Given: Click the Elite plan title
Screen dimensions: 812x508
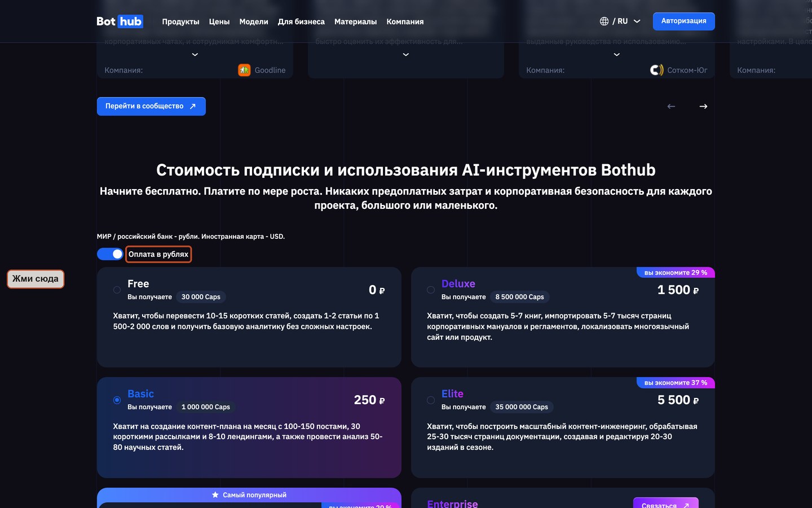Looking at the screenshot, I should [452, 394].
